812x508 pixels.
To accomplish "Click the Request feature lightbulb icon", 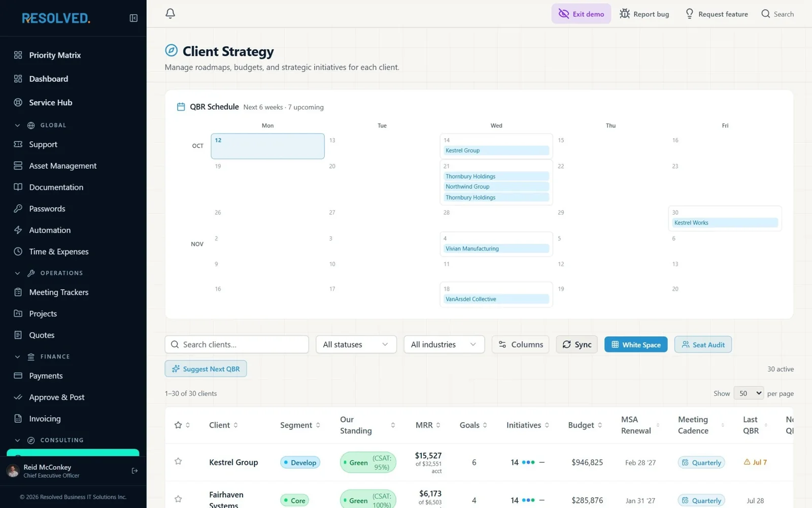I will click(689, 14).
